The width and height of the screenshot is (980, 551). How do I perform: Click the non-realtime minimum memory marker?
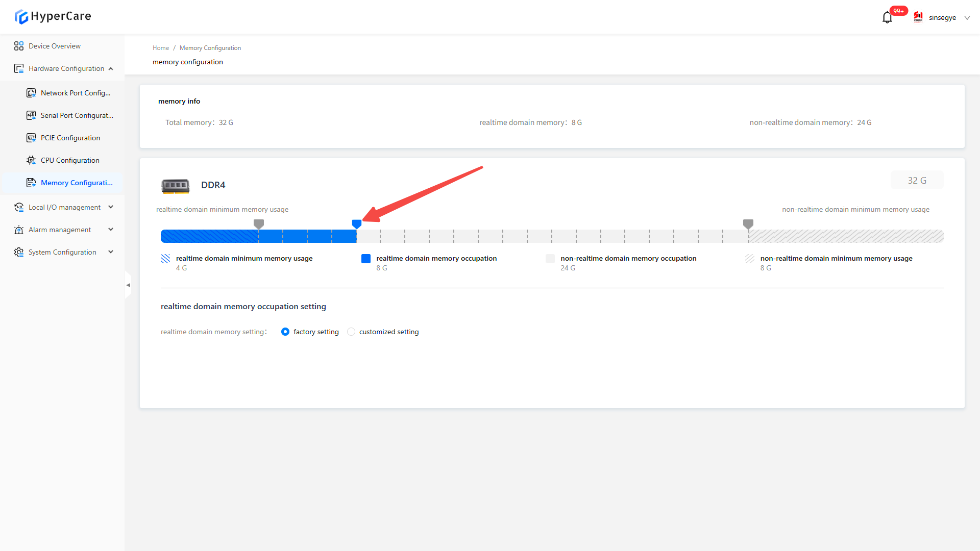click(748, 223)
